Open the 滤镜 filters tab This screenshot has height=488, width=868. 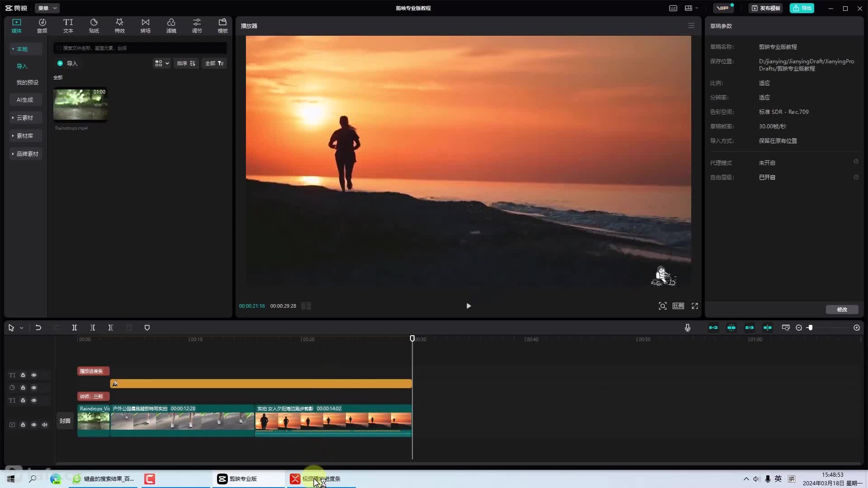171,26
